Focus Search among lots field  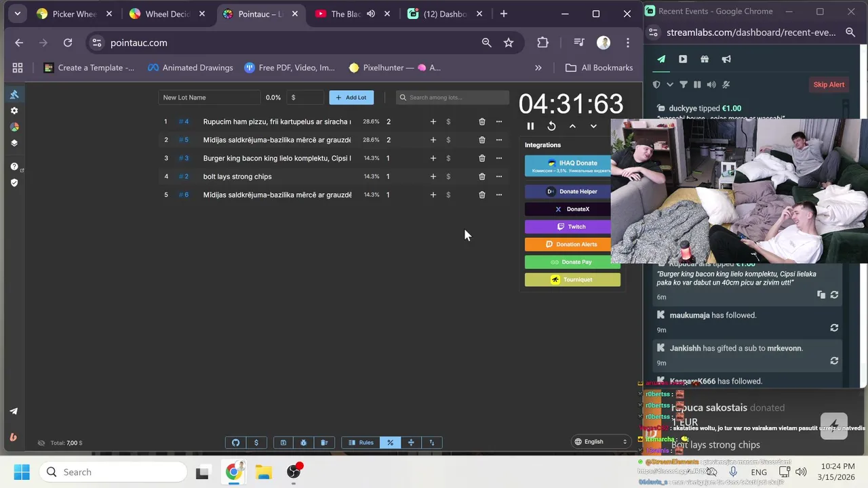(452, 98)
